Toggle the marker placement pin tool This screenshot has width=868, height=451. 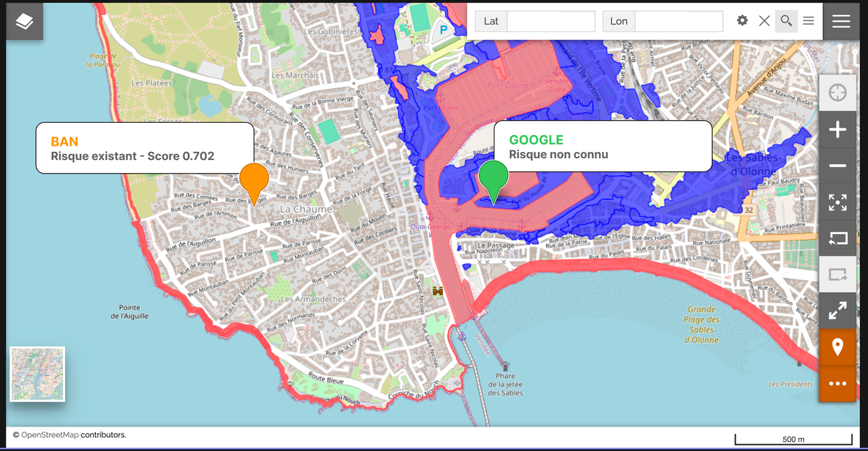pyautogui.click(x=837, y=347)
